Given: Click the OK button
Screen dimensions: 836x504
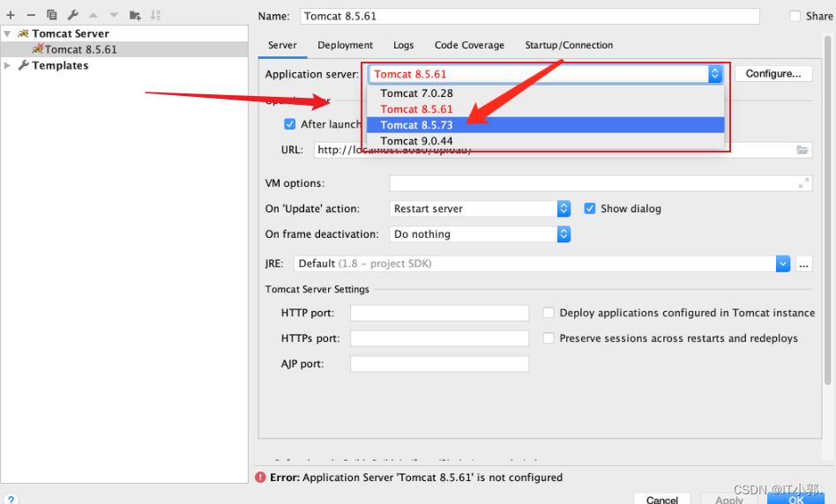Looking at the screenshot, I should coord(795,500).
